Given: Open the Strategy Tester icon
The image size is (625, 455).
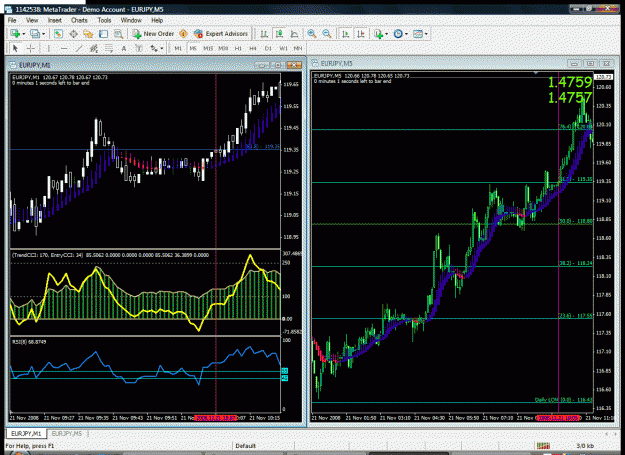Looking at the screenshot, I should click(118, 34).
